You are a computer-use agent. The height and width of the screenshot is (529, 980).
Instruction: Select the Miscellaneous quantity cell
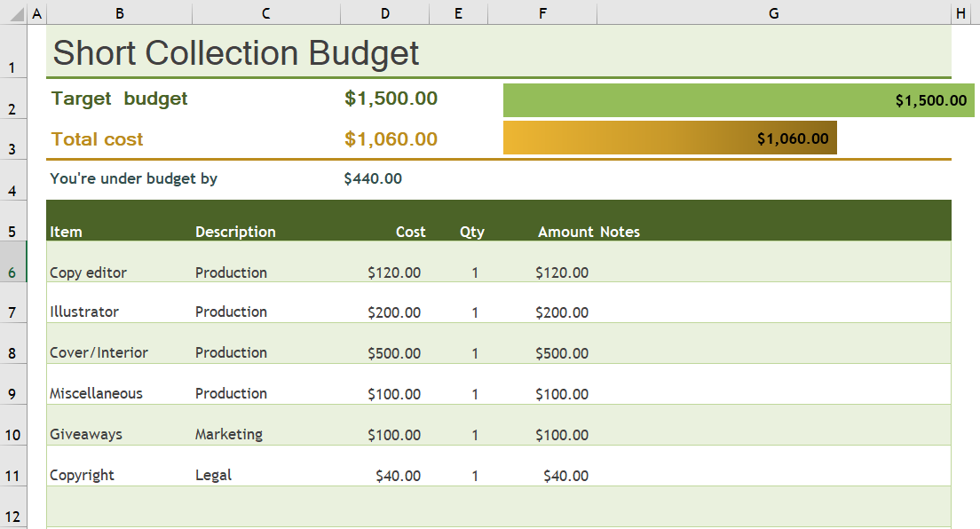coord(475,394)
